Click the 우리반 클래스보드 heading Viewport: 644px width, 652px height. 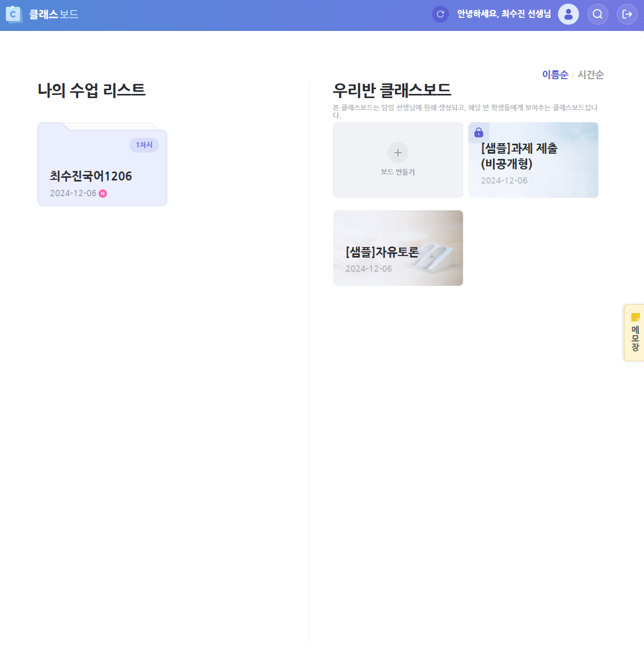tap(392, 90)
